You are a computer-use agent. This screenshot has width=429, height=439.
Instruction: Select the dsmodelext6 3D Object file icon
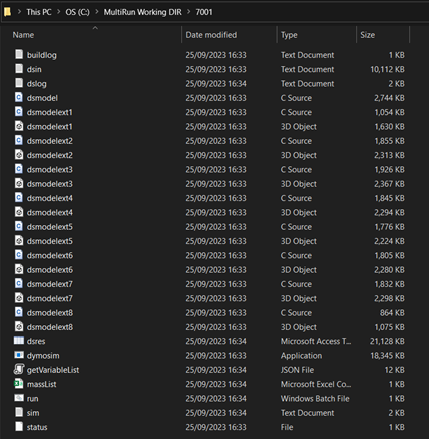[x=19, y=269]
